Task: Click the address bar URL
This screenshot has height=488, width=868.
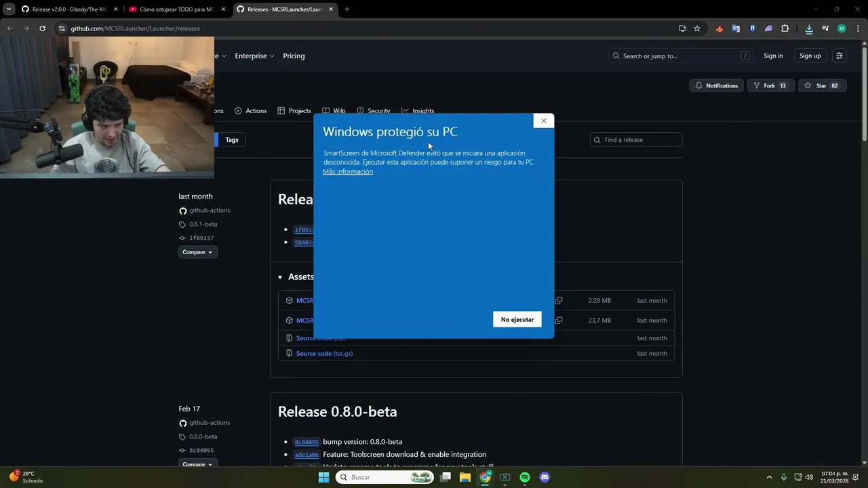Action: (x=135, y=28)
